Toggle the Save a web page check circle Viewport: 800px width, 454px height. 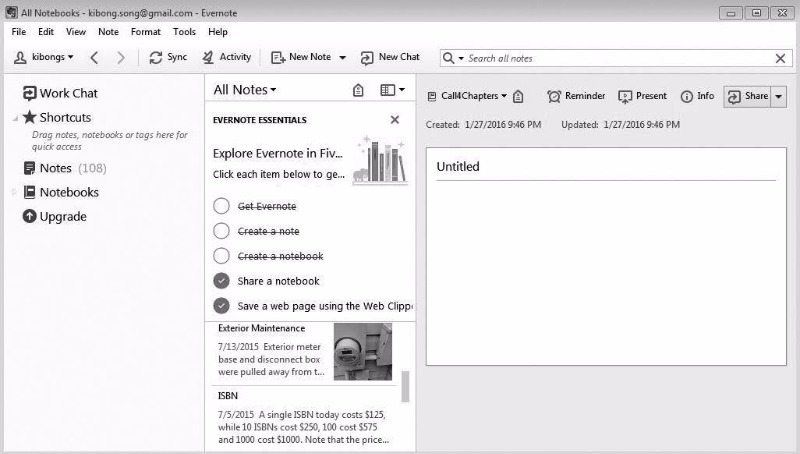click(221, 306)
